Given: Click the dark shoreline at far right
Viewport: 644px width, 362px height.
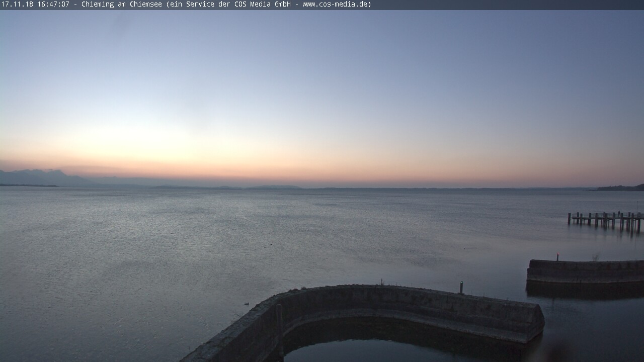Looking at the screenshot, I should [x=621, y=188].
